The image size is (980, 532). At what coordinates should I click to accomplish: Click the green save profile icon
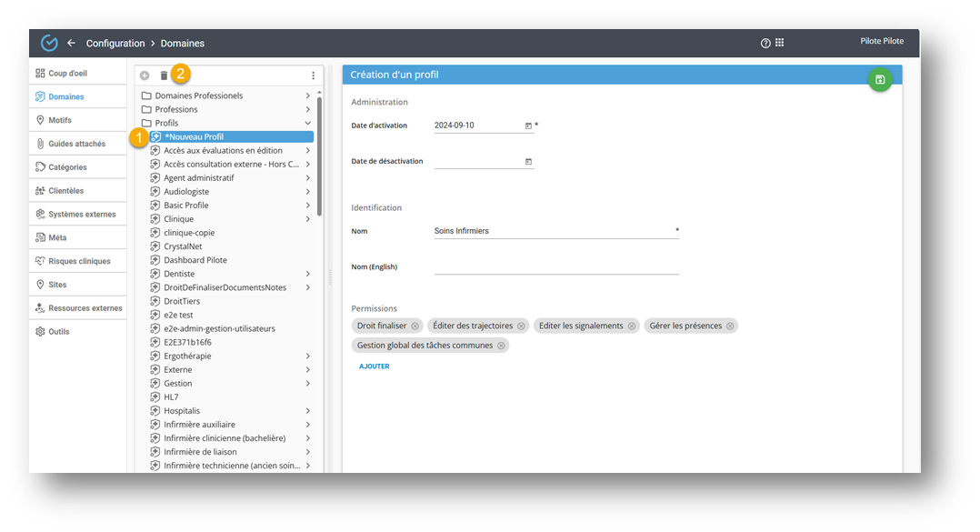(879, 80)
